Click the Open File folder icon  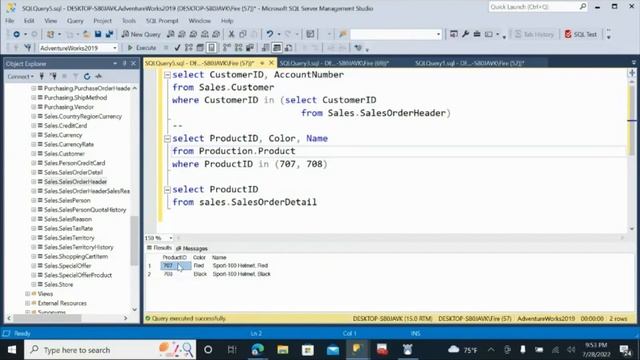click(x=87, y=34)
